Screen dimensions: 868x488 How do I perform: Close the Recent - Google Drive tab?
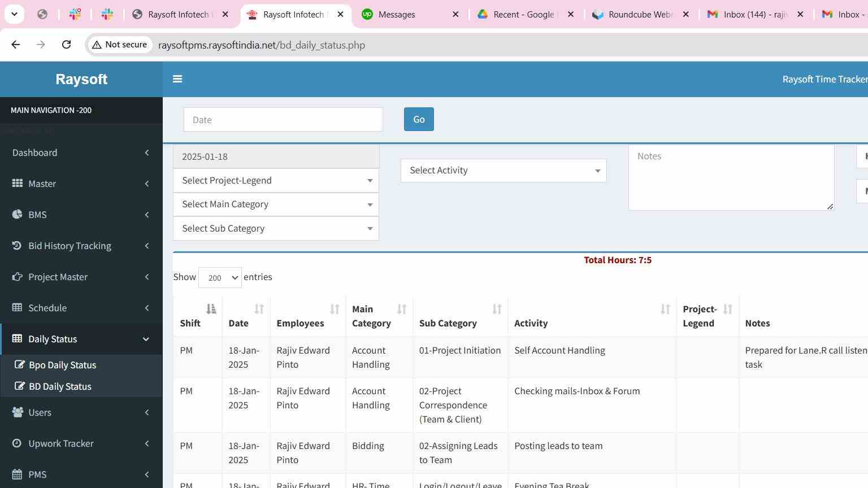pyautogui.click(x=571, y=14)
